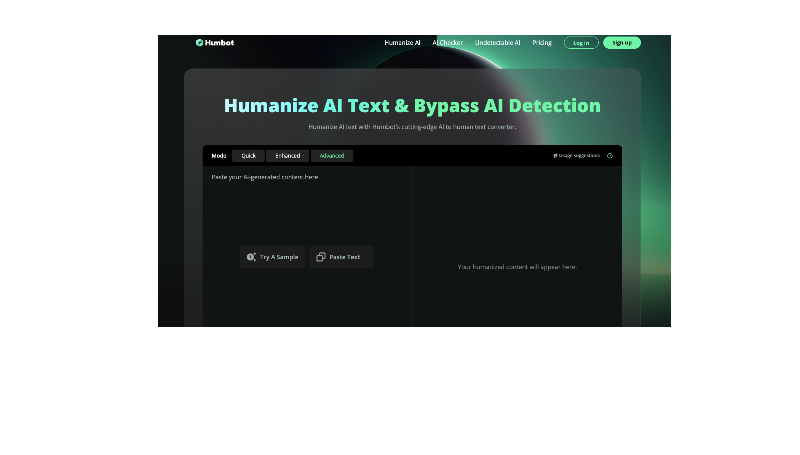Select Advanced mode
Screen dimensions: 800x455
(332, 156)
